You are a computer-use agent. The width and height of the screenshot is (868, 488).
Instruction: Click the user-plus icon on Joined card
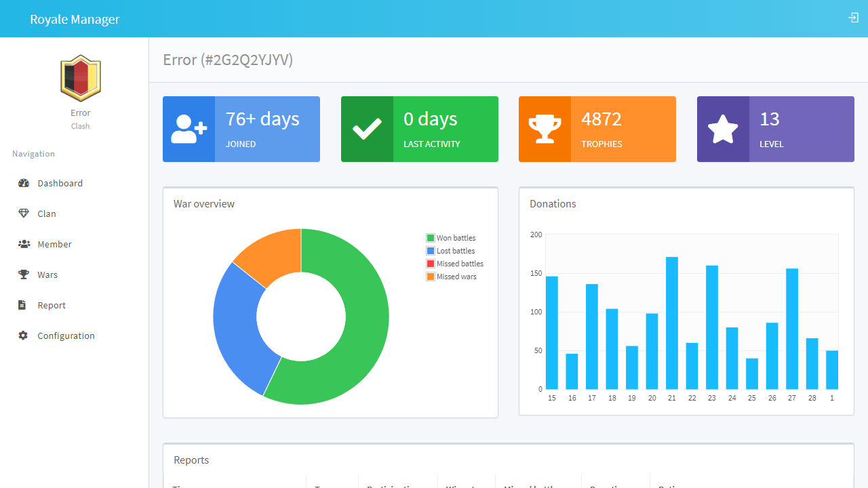[189, 129]
